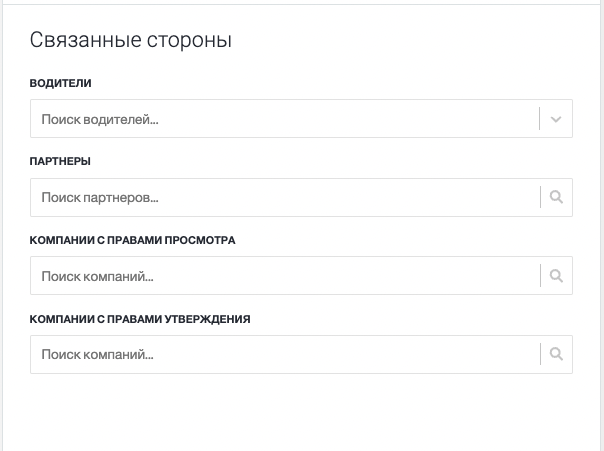604x451 pixels.
Task: Click search icon for Компании с правами утверждения
Action: tap(556, 354)
